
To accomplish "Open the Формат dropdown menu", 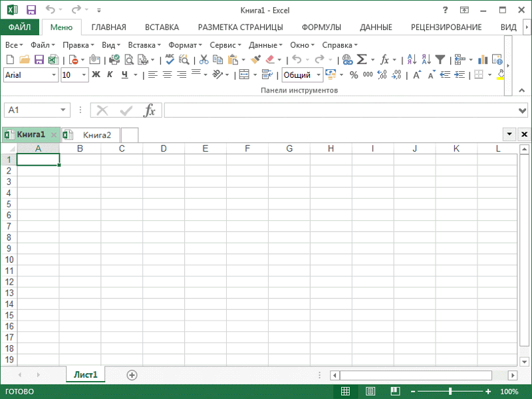I will pyautogui.click(x=186, y=45).
